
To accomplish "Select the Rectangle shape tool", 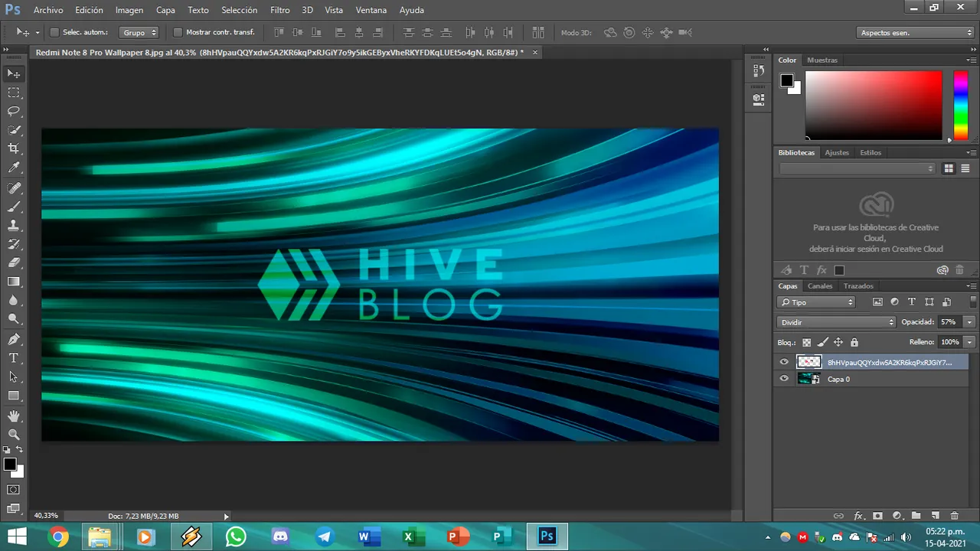I will click(x=14, y=396).
